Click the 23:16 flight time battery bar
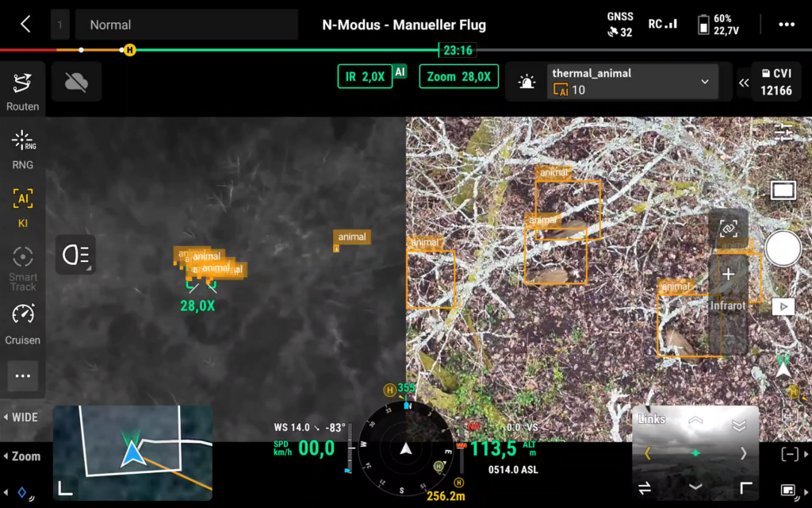This screenshot has width=812, height=508. (458, 50)
